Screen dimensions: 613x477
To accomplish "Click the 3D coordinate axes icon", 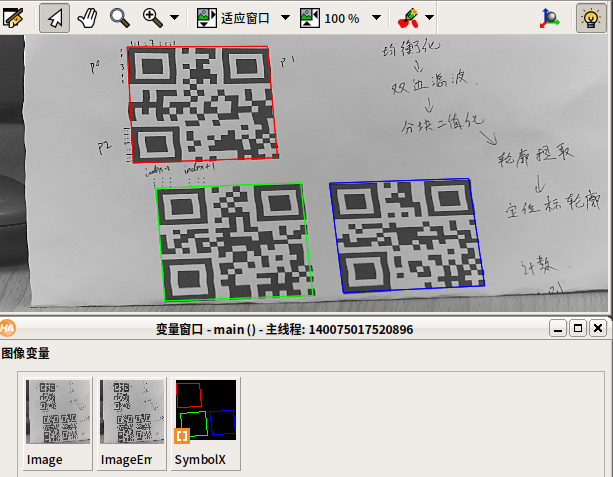I will [550, 18].
